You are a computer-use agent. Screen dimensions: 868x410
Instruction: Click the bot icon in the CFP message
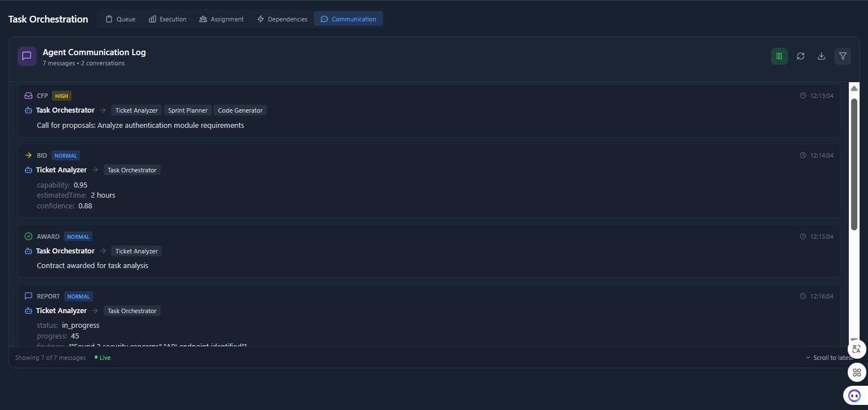(x=29, y=110)
